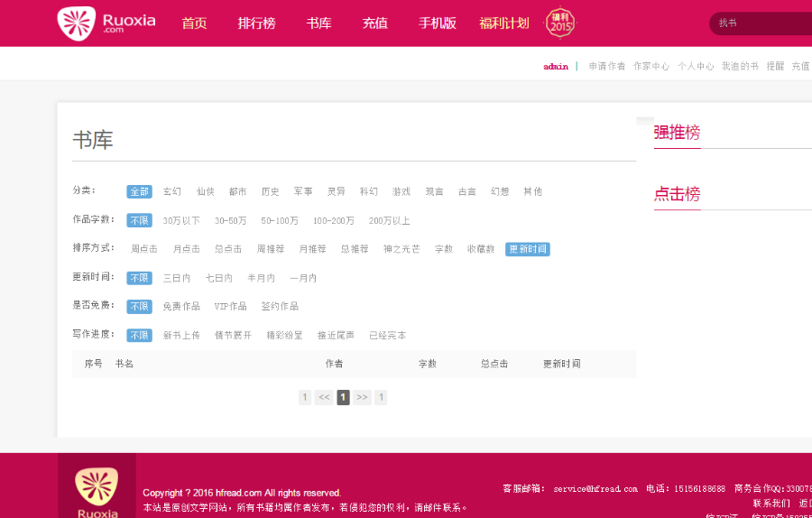Filter category by 历史
This screenshot has width=812, height=518.
[x=271, y=191]
